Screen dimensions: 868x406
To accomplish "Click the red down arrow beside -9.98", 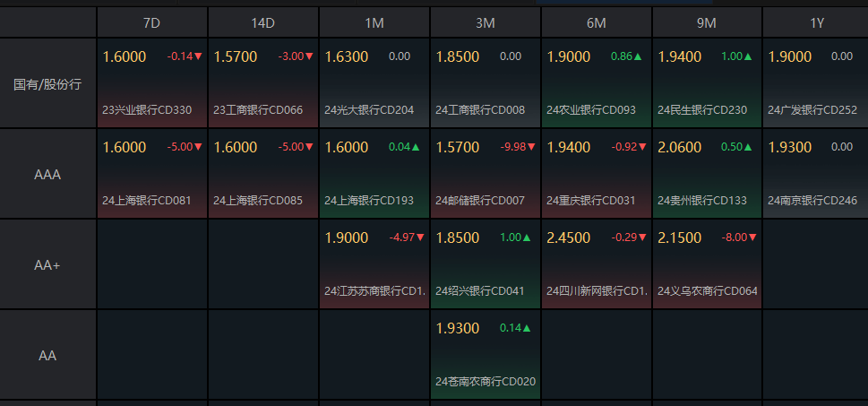I will point(530,147).
